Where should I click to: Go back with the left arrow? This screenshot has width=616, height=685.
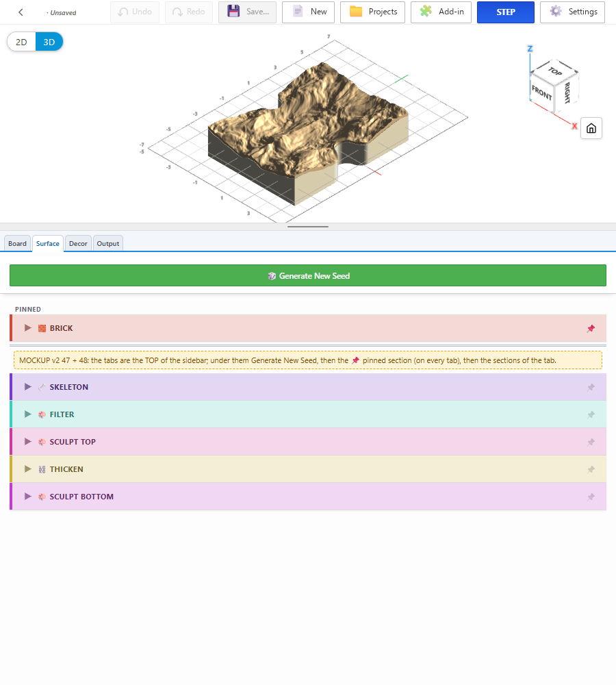pyautogui.click(x=21, y=12)
